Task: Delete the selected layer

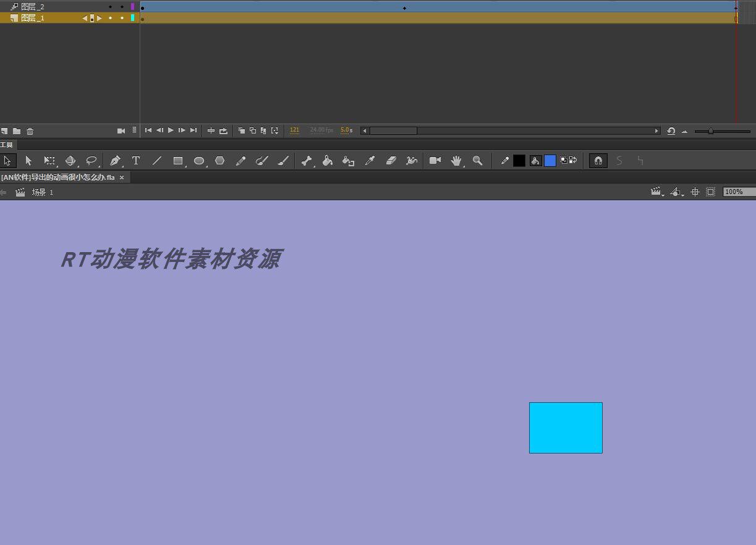Action: tap(30, 131)
